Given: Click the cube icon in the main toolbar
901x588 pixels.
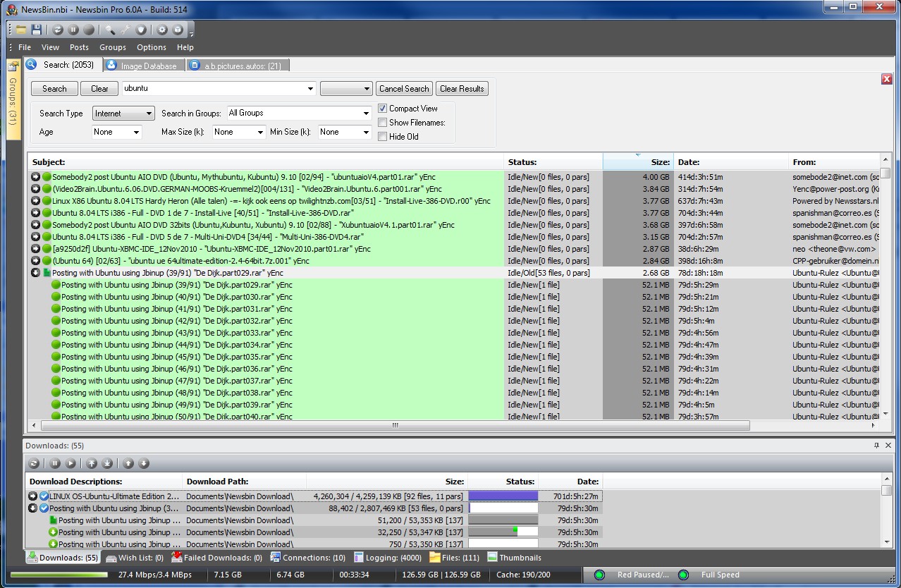Looking at the screenshot, I should click(178, 30).
